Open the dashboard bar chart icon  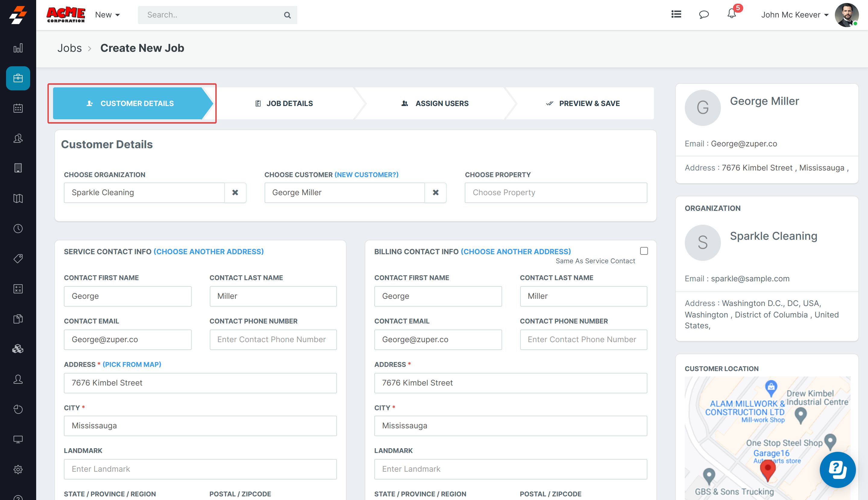click(18, 48)
